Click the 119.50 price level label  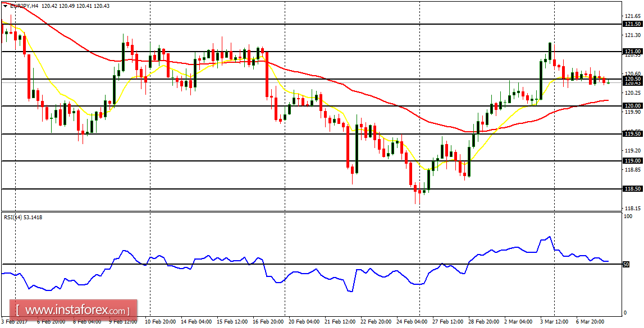(632, 133)
